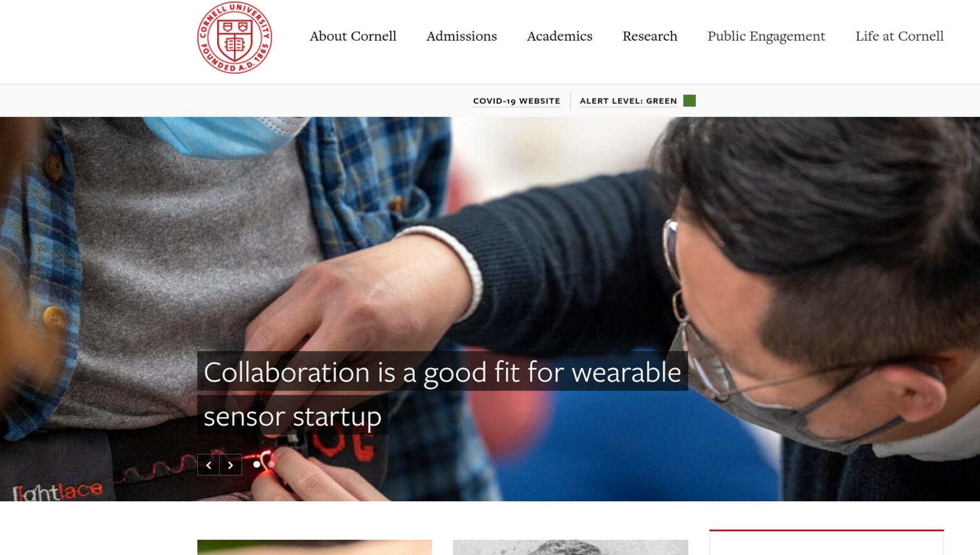980x555 pixels.
Task: Select the second slide indicator dot
Action: click(271, 464)
